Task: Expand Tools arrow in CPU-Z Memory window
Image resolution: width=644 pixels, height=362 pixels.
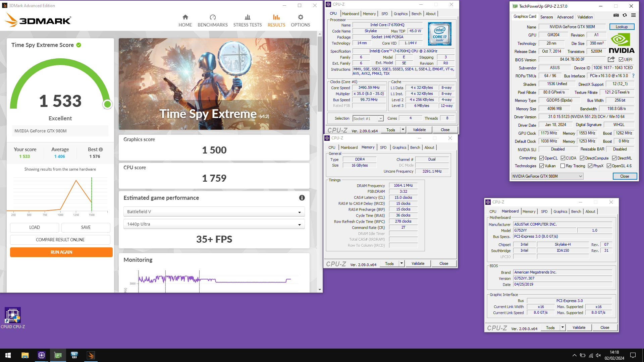Action: [x=401, y=263]
